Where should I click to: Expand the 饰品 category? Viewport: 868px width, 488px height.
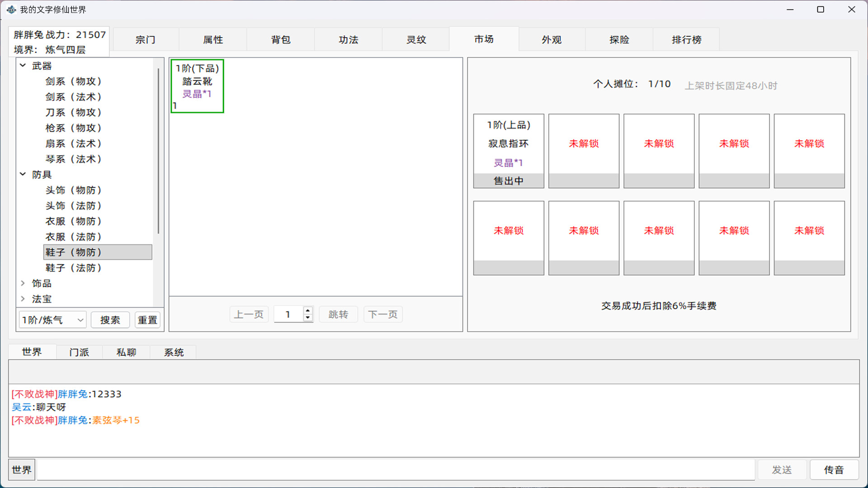[23, 283]
